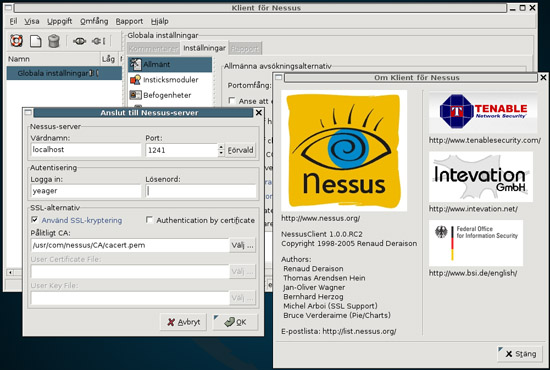This screenshot has height=370, width=550.
Task: Open the Visa menu
Action: [32, 21]
